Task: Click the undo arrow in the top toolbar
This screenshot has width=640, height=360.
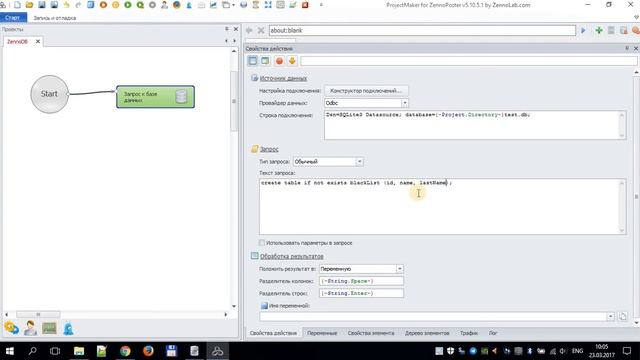Action: coord(66,5)
